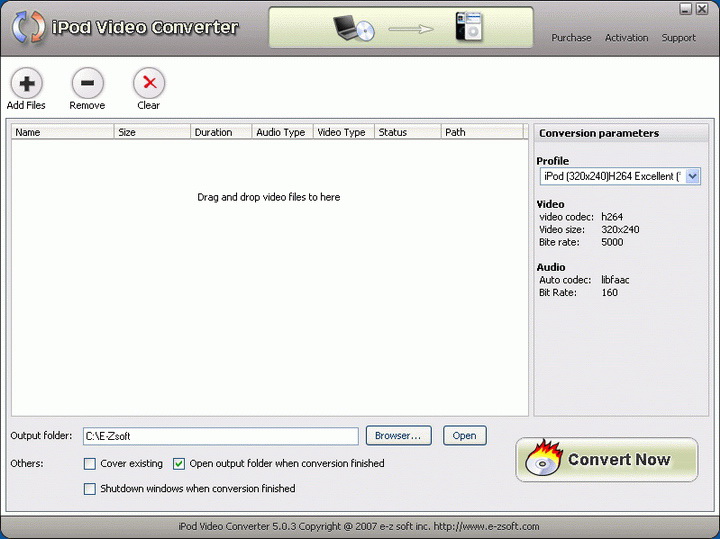This screenshot has width=720, height=539.
Task: Open the Profile dropdown arrow
Action: click(692, 176)
